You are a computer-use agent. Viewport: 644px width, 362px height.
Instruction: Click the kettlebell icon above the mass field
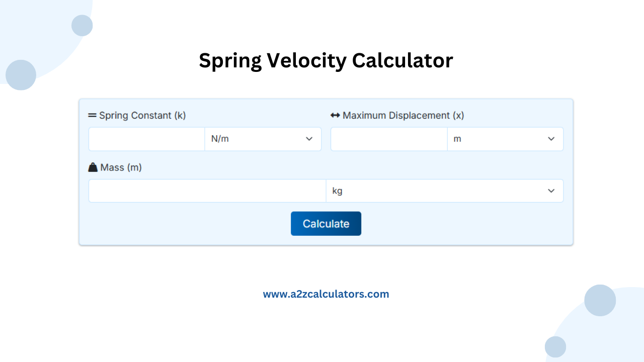click(93, 166)
